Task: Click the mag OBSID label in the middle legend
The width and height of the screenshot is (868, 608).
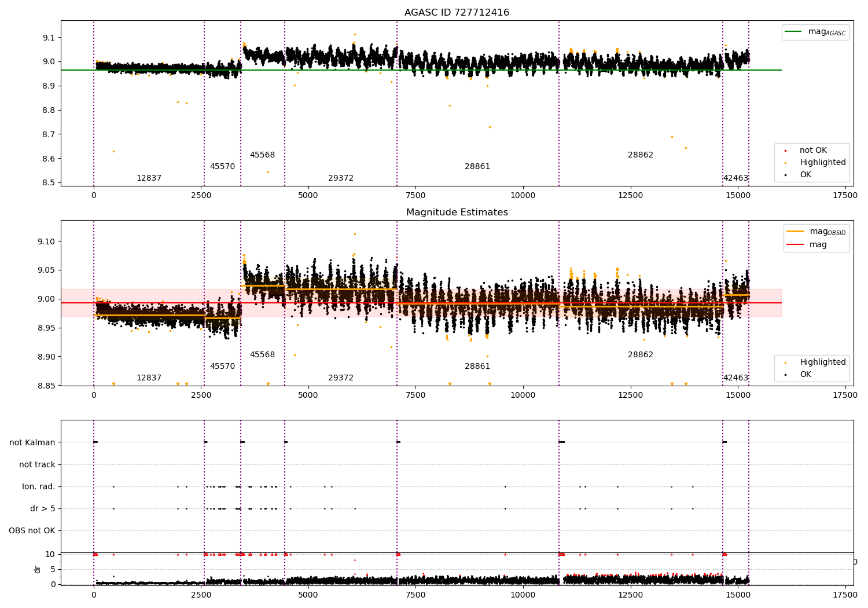Action: 827,232
